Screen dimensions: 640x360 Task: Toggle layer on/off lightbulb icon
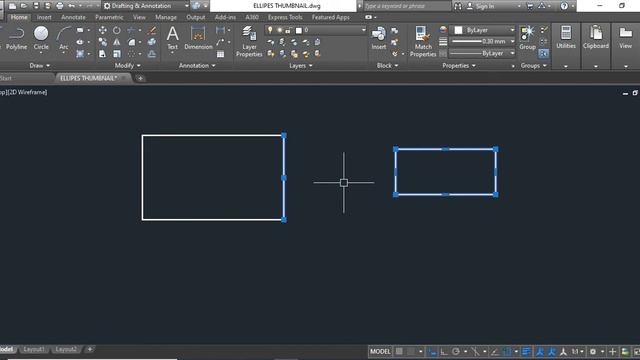coord(270,30)
